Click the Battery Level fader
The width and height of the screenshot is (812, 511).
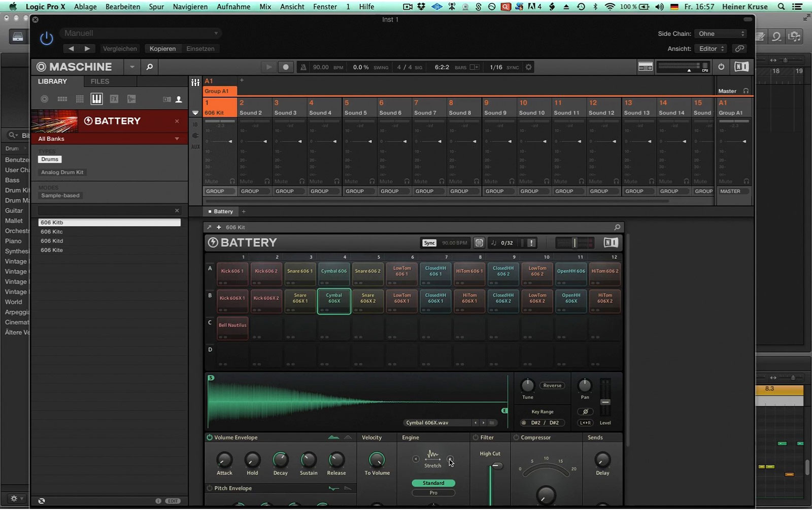coord(605,402)
